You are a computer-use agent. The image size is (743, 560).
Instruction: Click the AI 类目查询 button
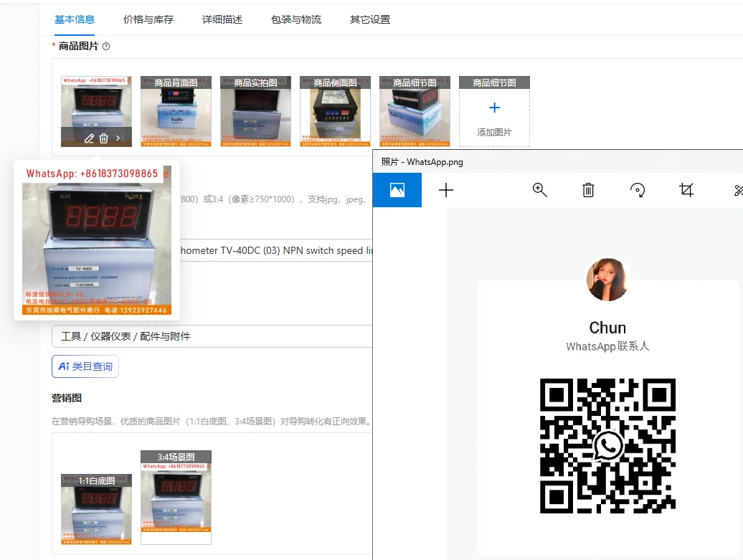[85, 366]
